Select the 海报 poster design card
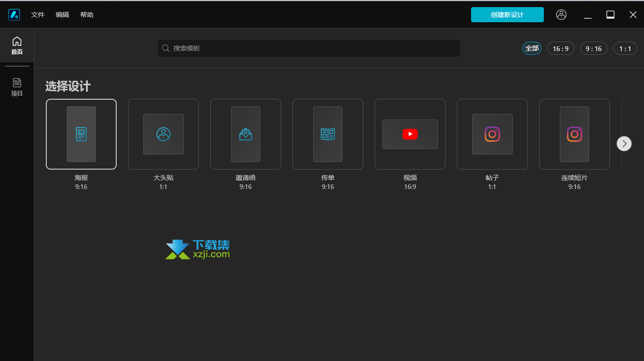 pyautogui.click(x=81, y=134)
